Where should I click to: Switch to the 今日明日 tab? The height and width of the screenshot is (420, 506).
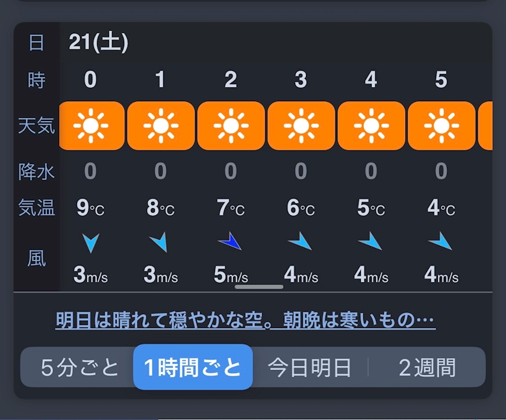click(310, 367)
